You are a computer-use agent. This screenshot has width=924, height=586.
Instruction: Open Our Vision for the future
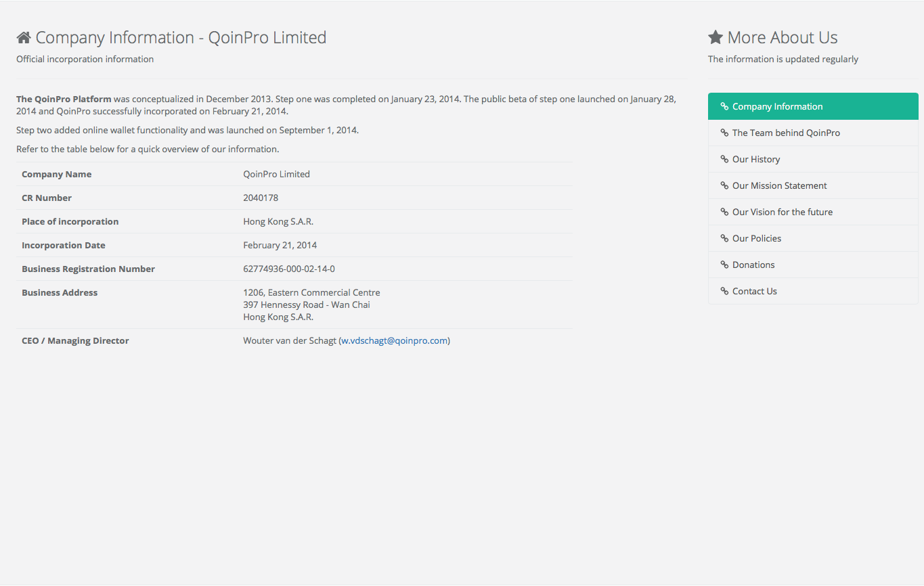pyautogui.click(x=813, y=212)
